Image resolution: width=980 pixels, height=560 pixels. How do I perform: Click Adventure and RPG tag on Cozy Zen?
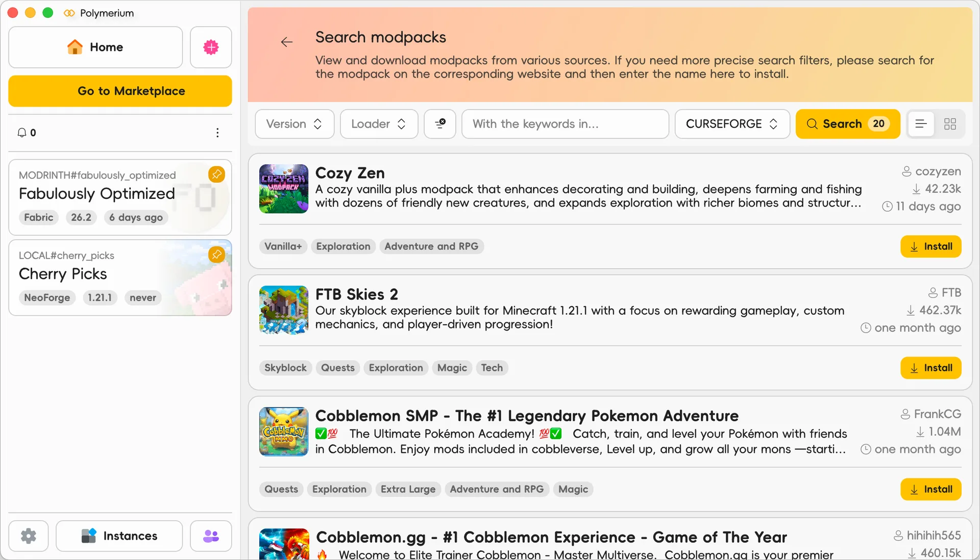click(x=431, y=246)
